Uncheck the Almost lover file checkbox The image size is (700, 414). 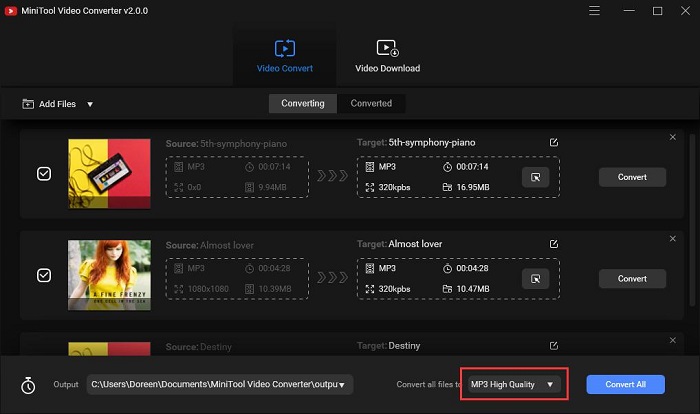tap(44, 275)
